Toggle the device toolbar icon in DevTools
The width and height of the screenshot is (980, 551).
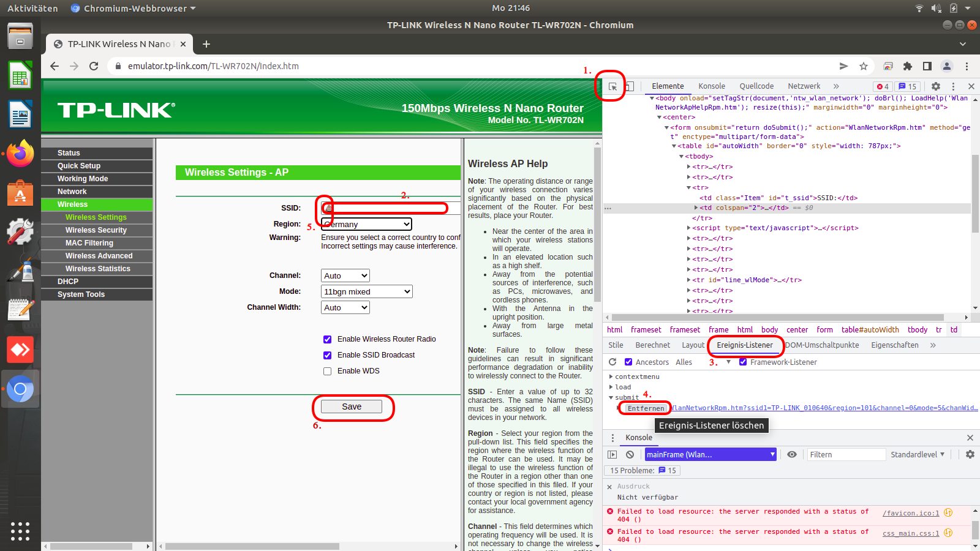point(630,86)
